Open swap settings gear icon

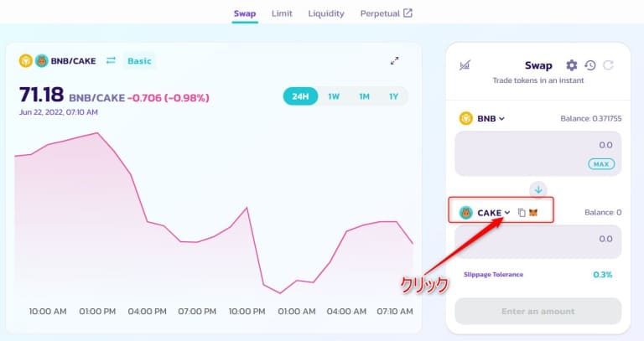571,65
